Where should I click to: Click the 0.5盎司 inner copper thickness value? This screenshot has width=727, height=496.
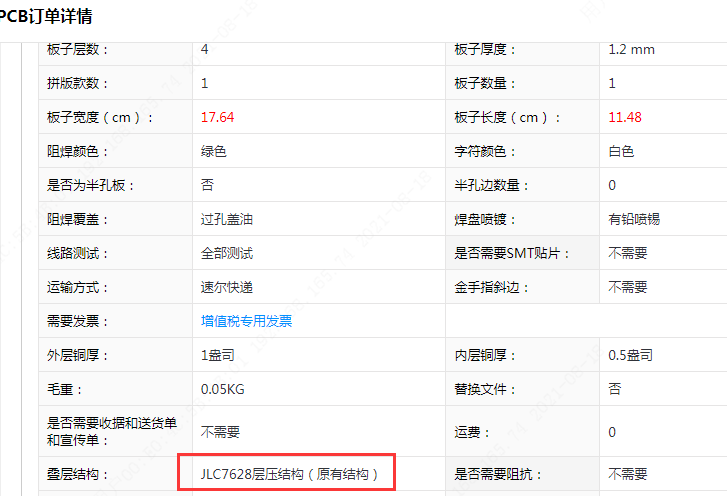(x=630, y=355)
